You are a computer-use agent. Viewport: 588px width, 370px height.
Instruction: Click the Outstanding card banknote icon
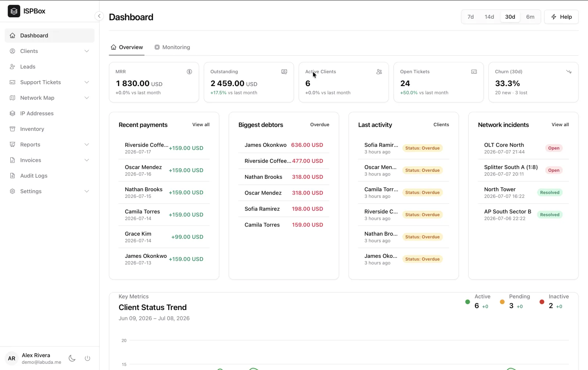(284, 72)
